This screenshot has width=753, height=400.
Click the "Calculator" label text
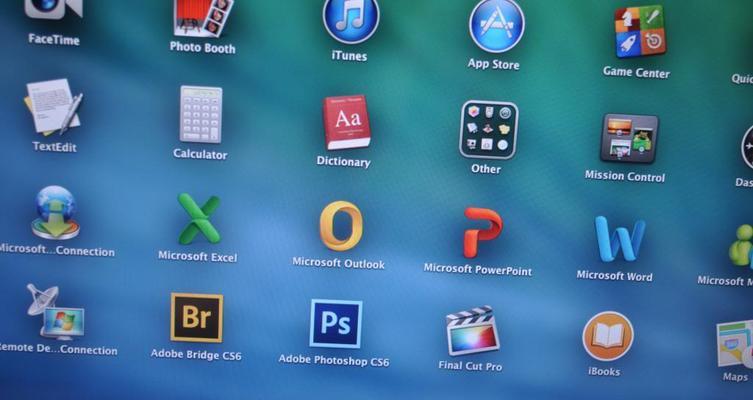(200, 154)
